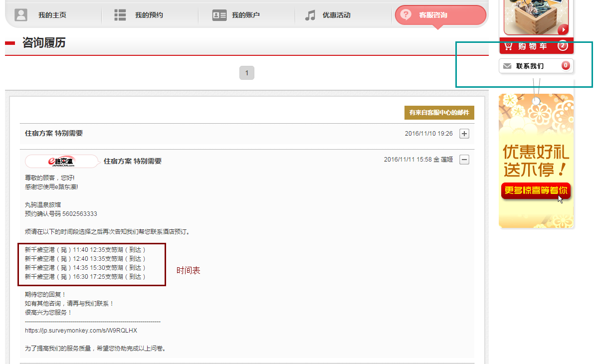
Task: Collapse the reply dated 2016/11/11 15:58
Action: [464, 160]
